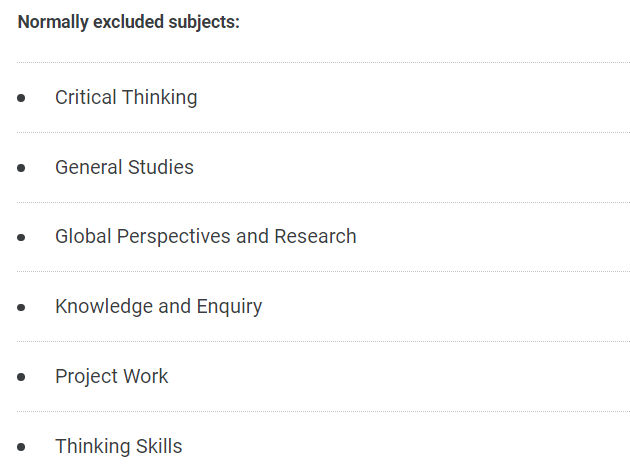Image resolution: width=630 pixels, height=469 pixels.
Task: Click the bullet beside Critical Thinking
Action: [x=21, y=98]
